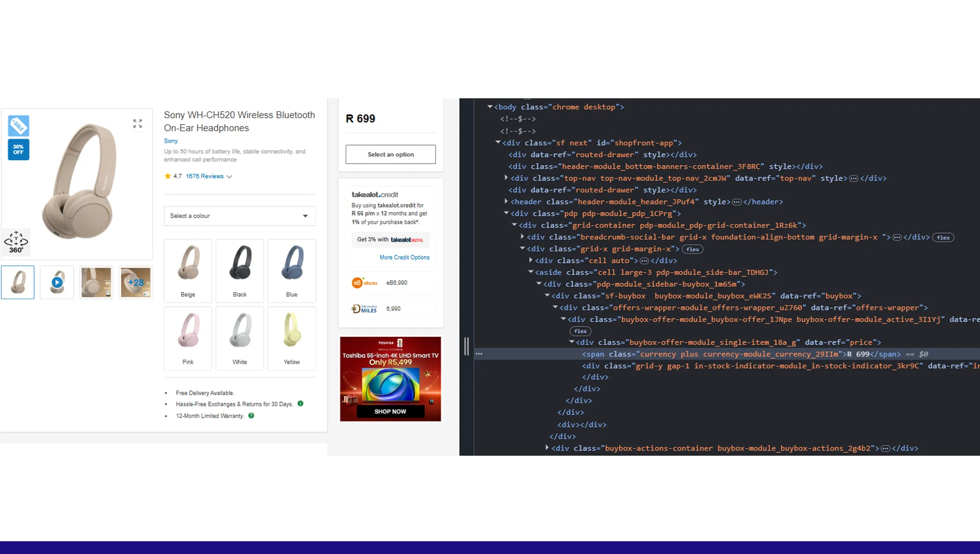Screen dimensions: 980x554
Task: Choose the Black headphones colour
Action: point(240,270)
